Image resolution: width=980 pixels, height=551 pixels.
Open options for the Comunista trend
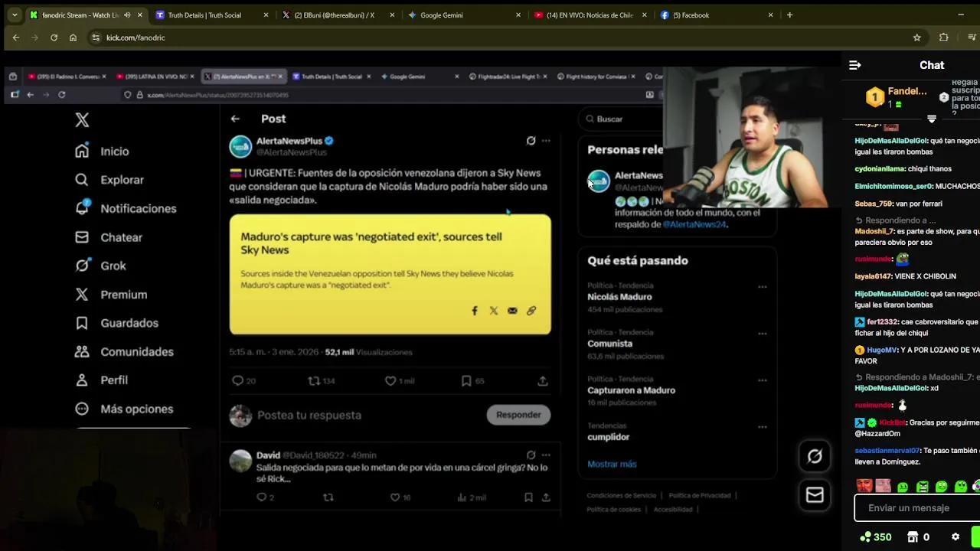pyautogui.click(x=762, y=334)
